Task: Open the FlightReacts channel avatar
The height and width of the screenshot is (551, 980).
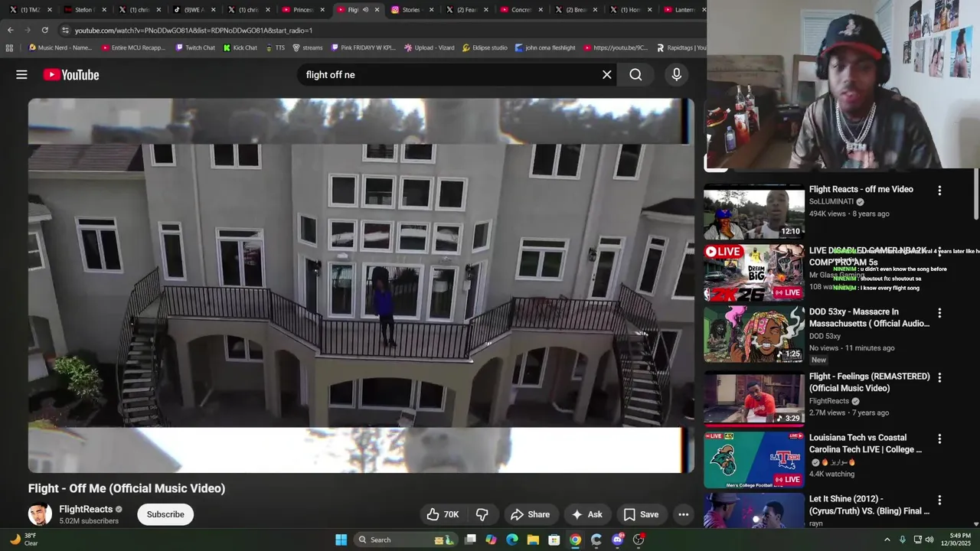Action: [x=40, y=514]
